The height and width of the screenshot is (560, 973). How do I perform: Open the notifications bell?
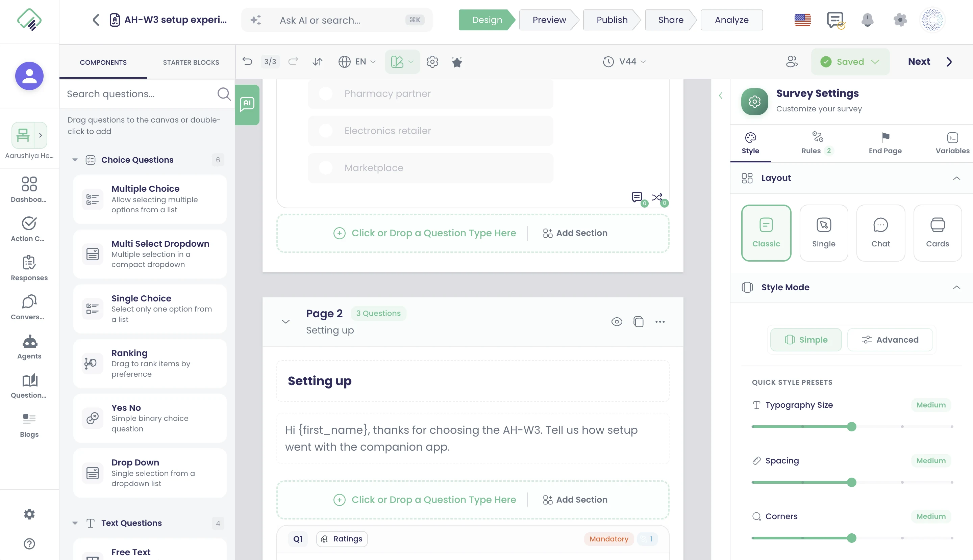pos(867,20)
